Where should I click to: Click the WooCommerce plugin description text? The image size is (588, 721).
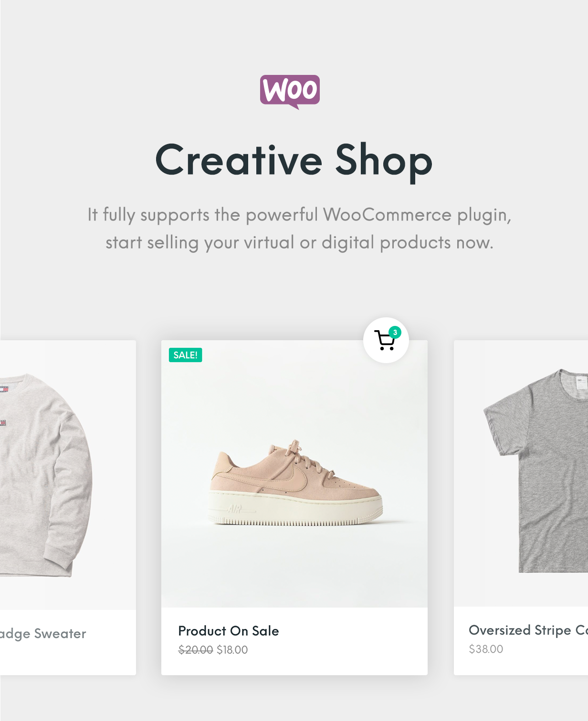click(x=299, y=229)
